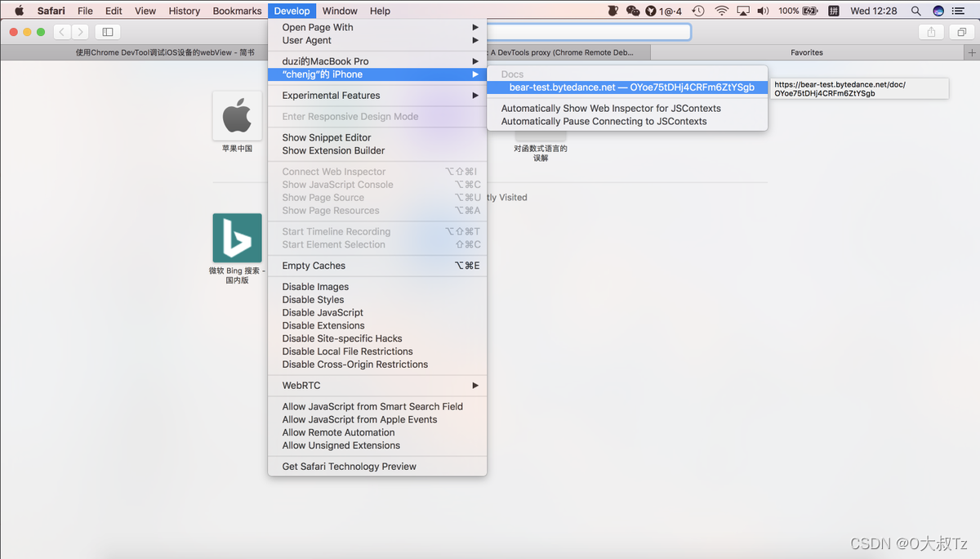Expand the User Agent submenu

pos(378,40)
